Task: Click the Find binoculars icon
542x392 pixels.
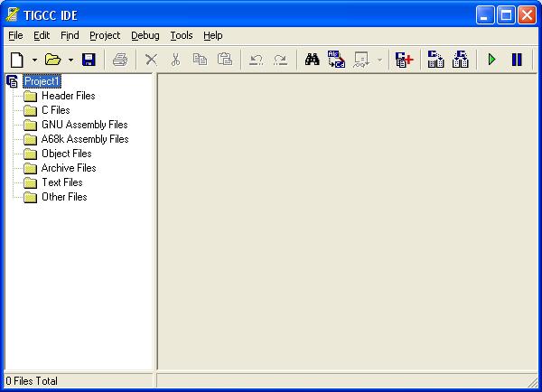Action: tap(313, 60)
